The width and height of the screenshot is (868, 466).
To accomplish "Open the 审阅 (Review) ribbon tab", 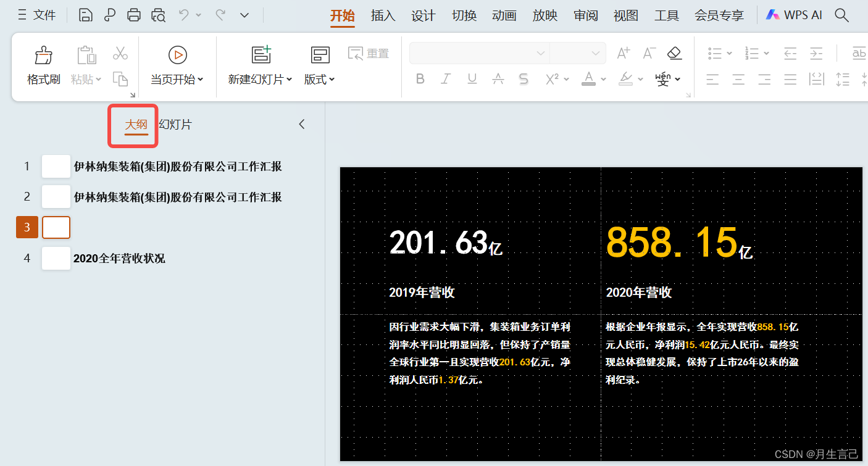I will [586, 15].
